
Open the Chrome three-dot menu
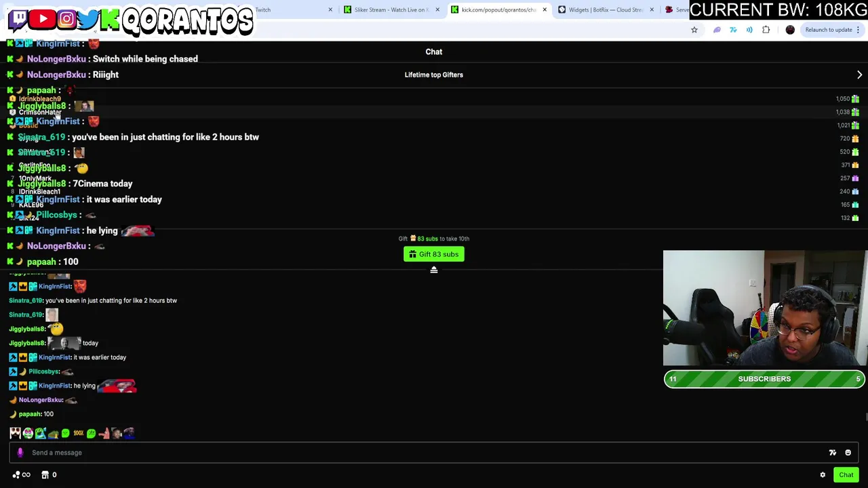click(858, 30)
